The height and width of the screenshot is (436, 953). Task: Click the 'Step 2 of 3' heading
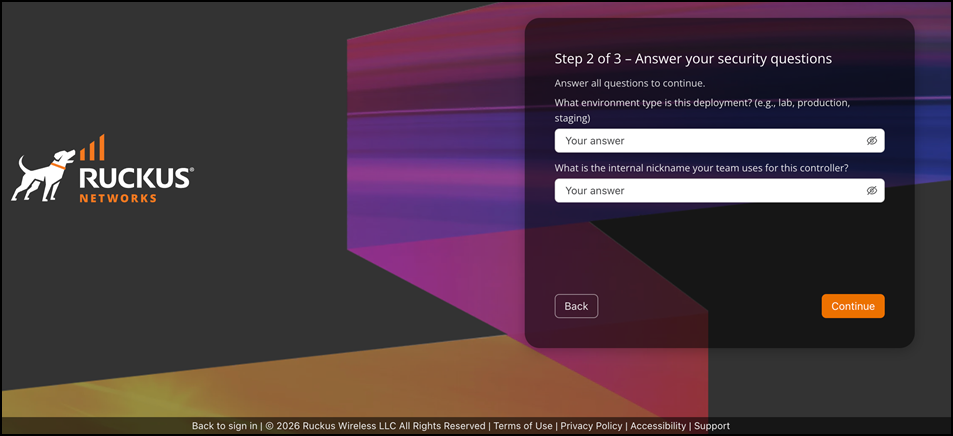pos(693,59)
